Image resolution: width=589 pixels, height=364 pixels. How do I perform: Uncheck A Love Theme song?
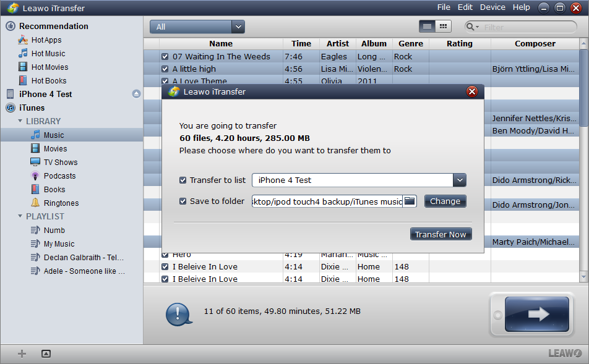pos(165,81)
